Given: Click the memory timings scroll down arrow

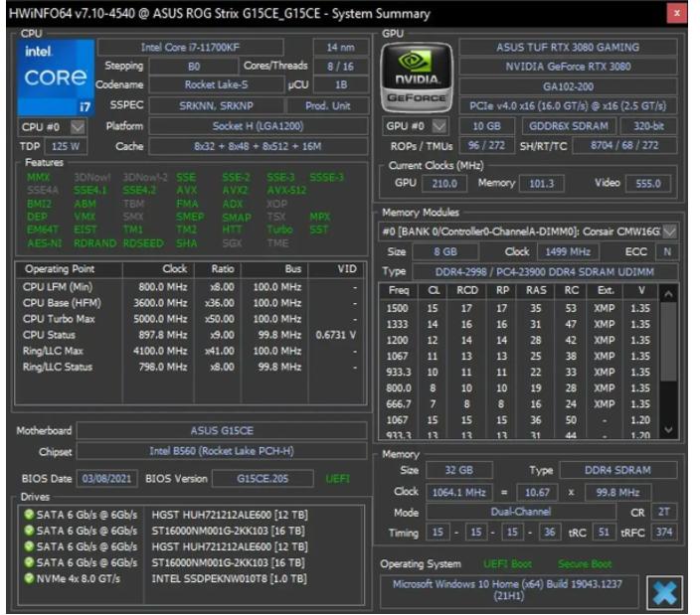Looking at the screenshot, I should (668, 429).
